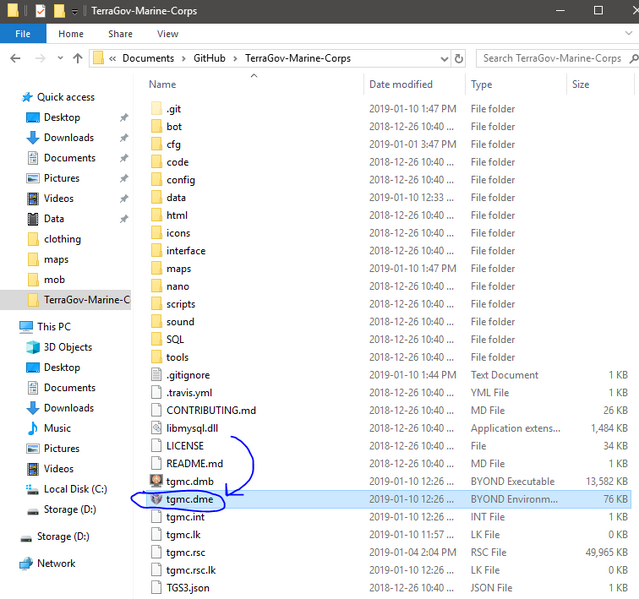639x599 pixels.
Task: Click the Music library icon in sidebar
Action: coord(33,428)
